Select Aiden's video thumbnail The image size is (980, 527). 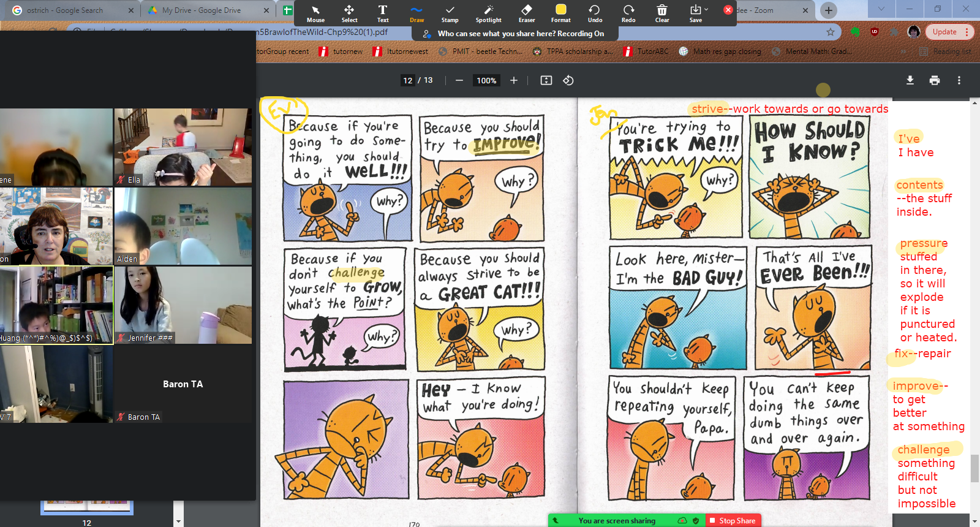coord(183,226)
